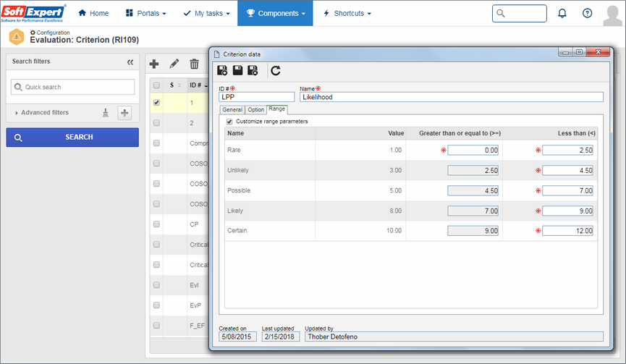Click the delete trash icon in list toolbar
626x364 pixels.
tap(194, 64)
